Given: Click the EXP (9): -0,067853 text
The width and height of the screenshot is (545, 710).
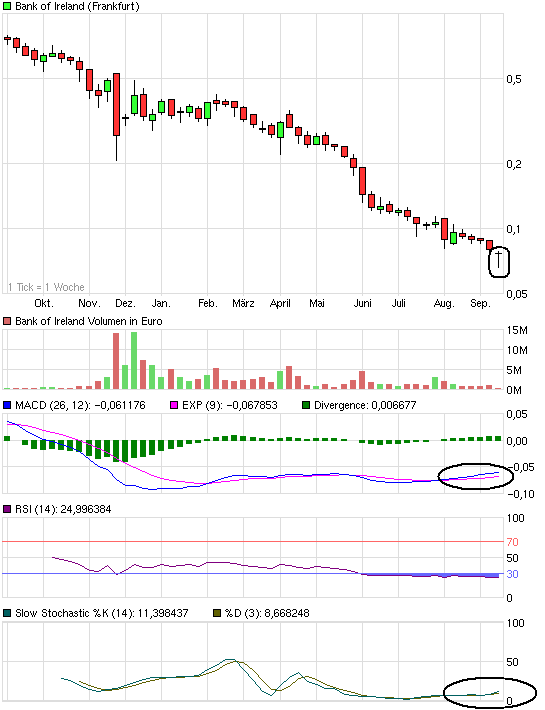Looking at the screenshot, I should [229, 405].
